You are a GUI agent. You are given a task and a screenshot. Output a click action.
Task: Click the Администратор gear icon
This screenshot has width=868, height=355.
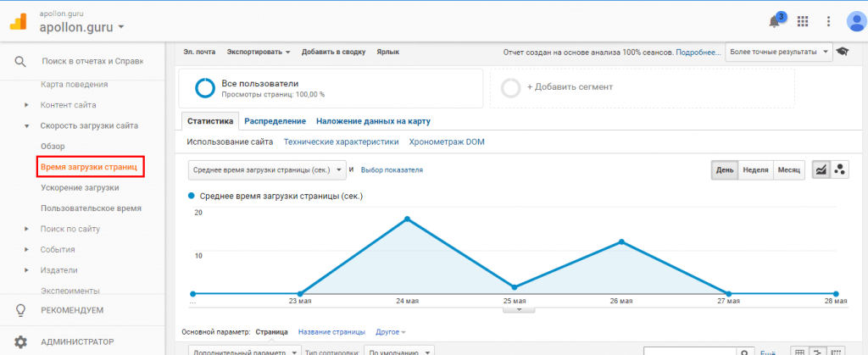[x=20, y=341]
